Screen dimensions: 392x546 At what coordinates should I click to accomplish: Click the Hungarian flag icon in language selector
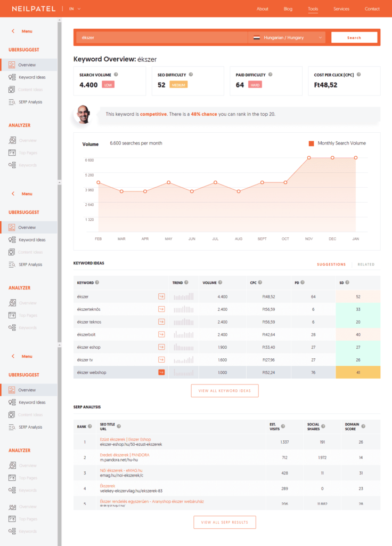coord(257,38)
